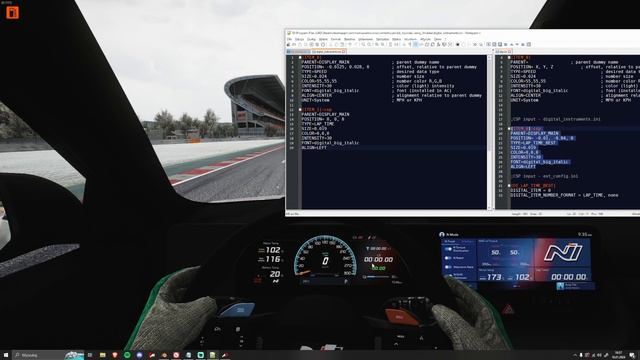This screenshot has width=640, height=360.
Task: Click 'TYPE=LAP_TIME_BEST' line in right editor
Action: pyautogui.click(x=533, y=143)
